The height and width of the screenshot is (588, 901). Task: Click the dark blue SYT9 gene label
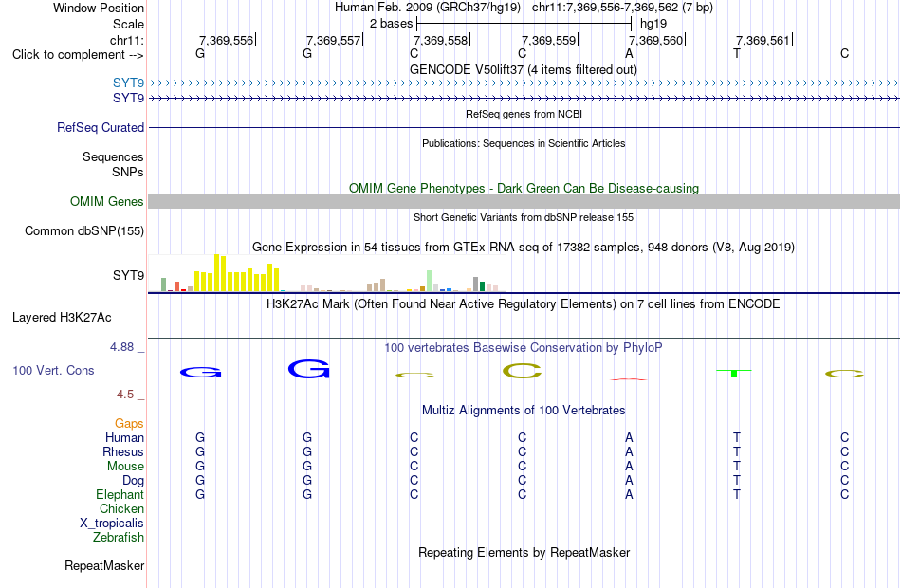click(128, 99)
